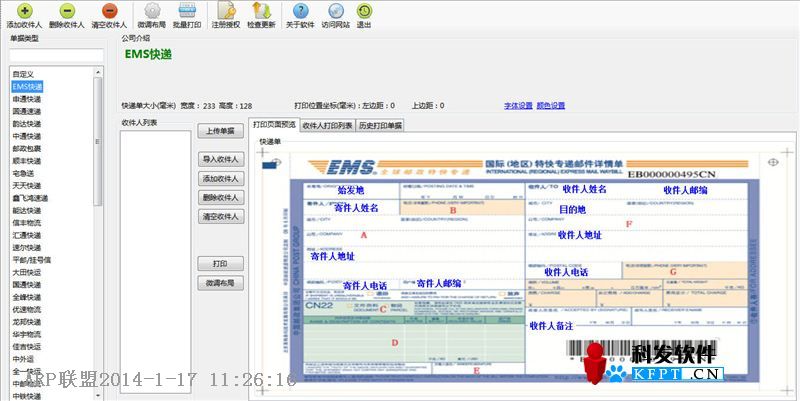800x401 pixels.
Task: Click the red 清空收件人 toolbar icon
Action: tap(109, 11)
